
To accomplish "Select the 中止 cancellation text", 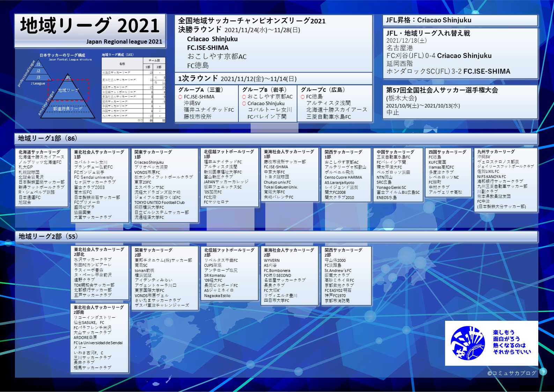I will (x=393, y=112).
